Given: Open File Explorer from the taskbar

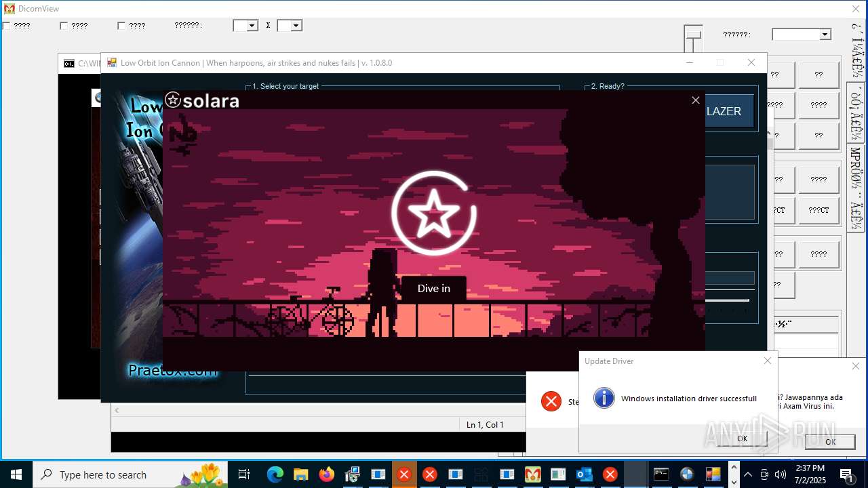Looking at the screenshot, I should click(x=301, y=474).
